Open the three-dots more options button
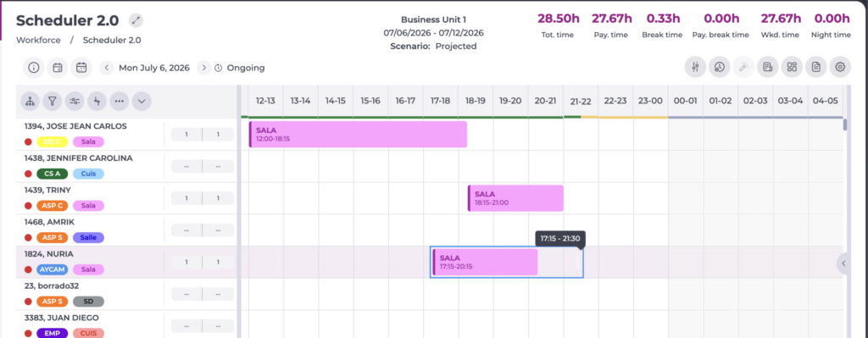 pos(119,102)
